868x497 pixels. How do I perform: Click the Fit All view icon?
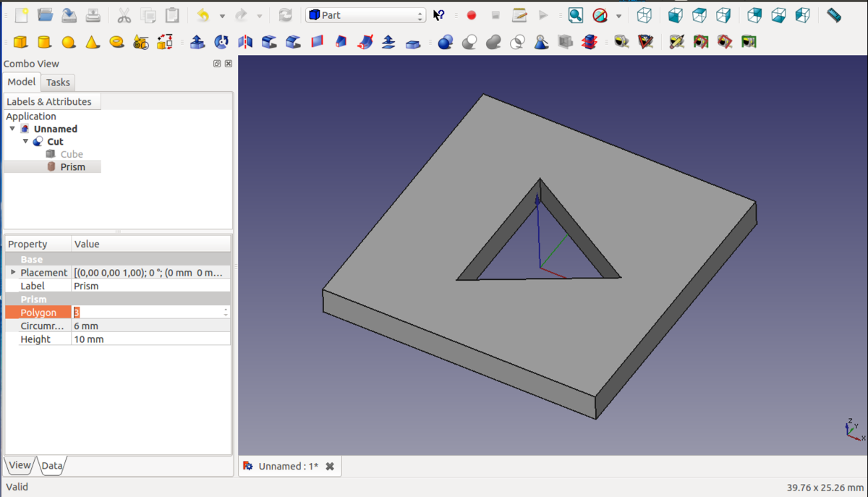coord(575,15)
